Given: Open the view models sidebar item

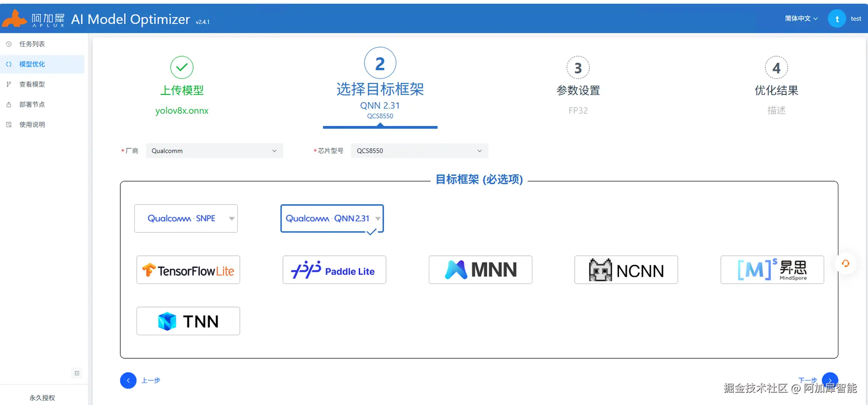Looking at the screenshot, I should point(42,84).
